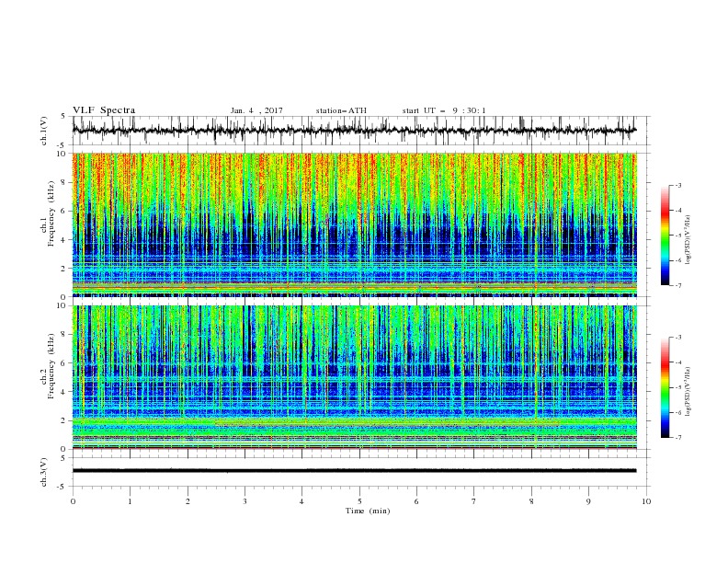Viewport: 728px width, 563px height.
Task: Click the "2" tick on the time axis
Action: click(x=188, y=501)
